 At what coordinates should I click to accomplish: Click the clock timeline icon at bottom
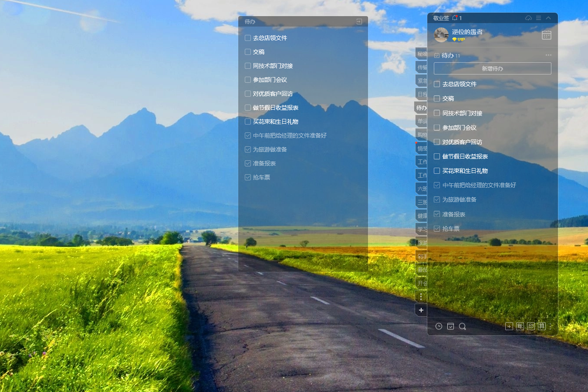(x=439, y=326)
